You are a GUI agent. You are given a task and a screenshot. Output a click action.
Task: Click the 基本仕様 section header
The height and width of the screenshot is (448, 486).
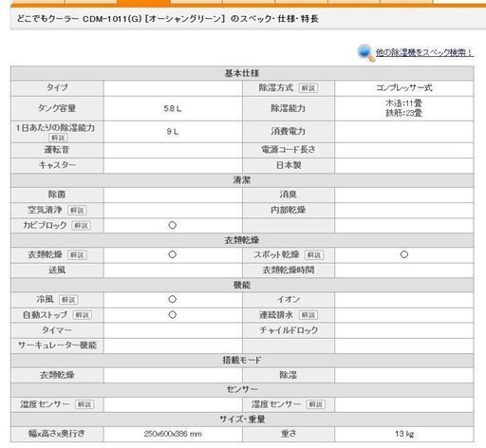pyautogui.click(x=242, y=73)
